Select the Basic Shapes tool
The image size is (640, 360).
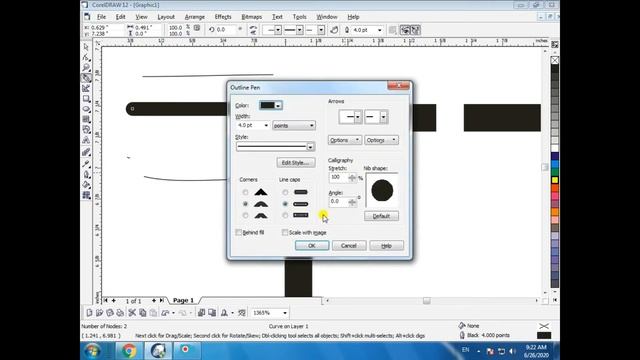point(86,130)
